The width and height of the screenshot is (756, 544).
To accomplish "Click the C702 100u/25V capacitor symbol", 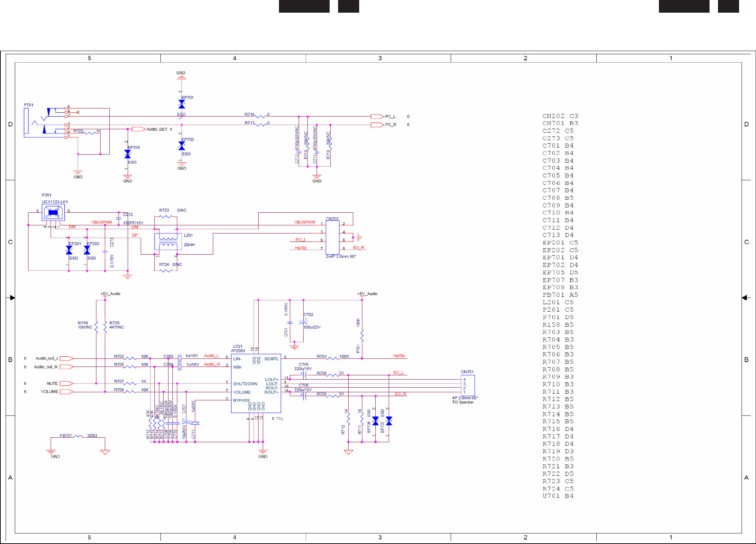I will [x=303, y=322].
